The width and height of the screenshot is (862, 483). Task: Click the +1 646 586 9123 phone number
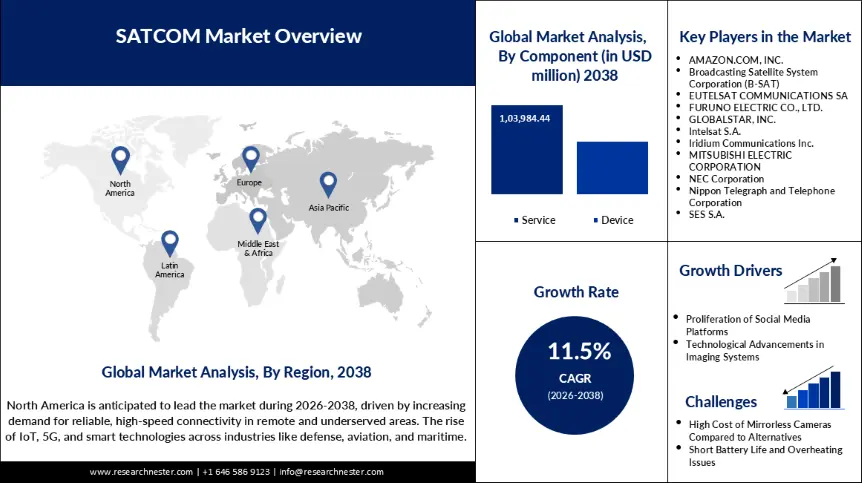(x=236, y=472)
